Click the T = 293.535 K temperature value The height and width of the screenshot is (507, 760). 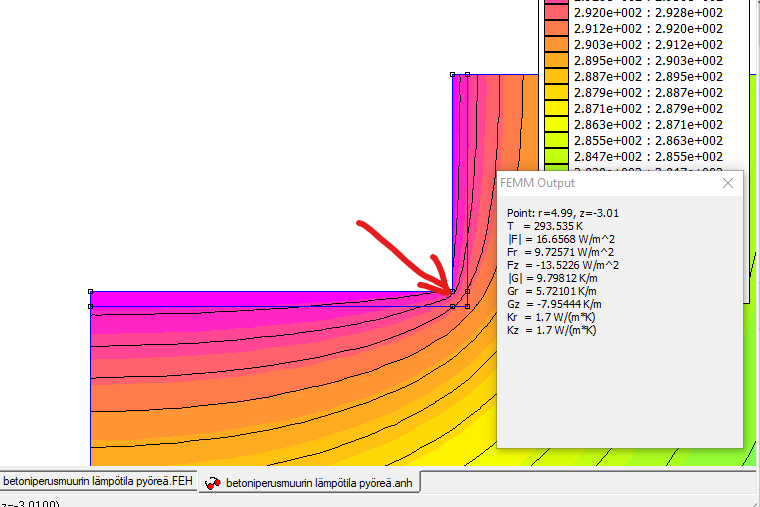point(545,226)
